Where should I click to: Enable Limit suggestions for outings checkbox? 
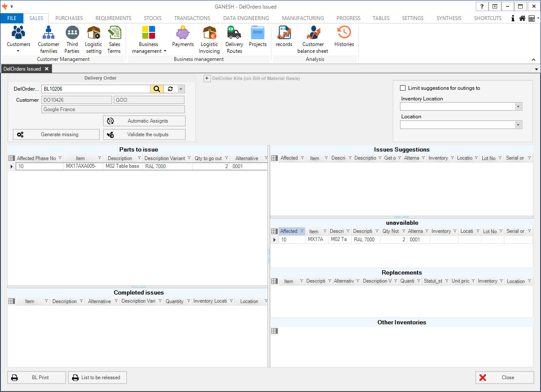[403, 88]
